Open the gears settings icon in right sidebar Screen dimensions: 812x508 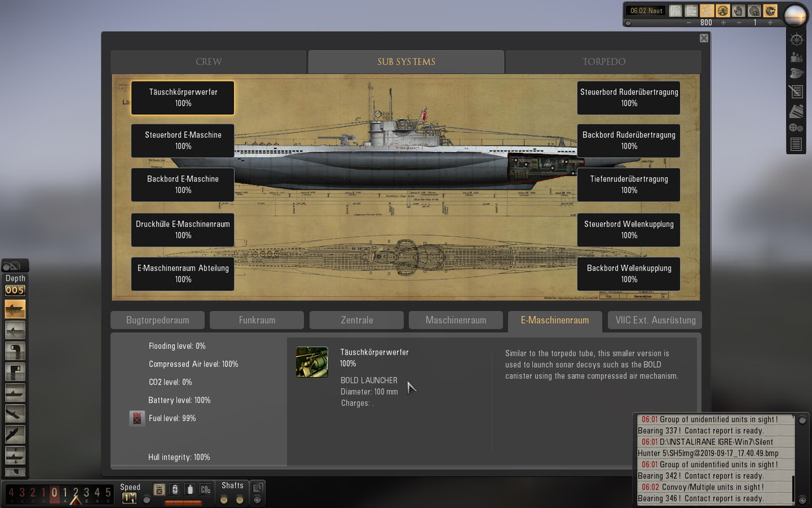pos(796,128)
